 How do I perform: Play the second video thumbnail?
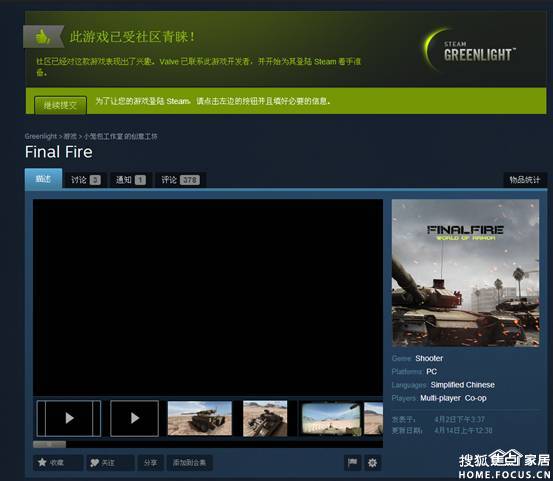click(x=134, y=418)
